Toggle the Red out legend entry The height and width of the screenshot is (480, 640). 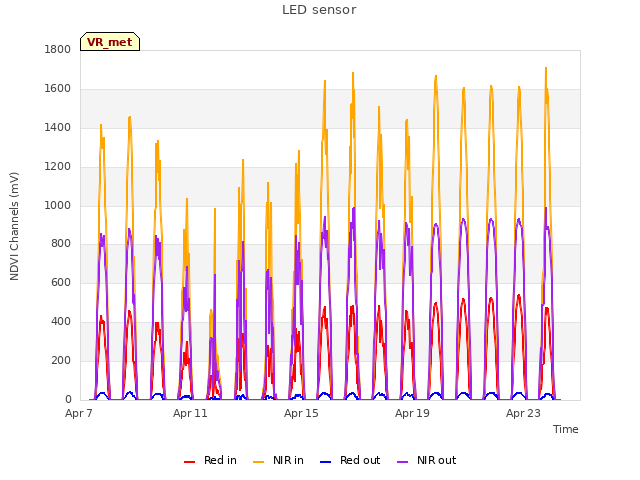(350, 460)
